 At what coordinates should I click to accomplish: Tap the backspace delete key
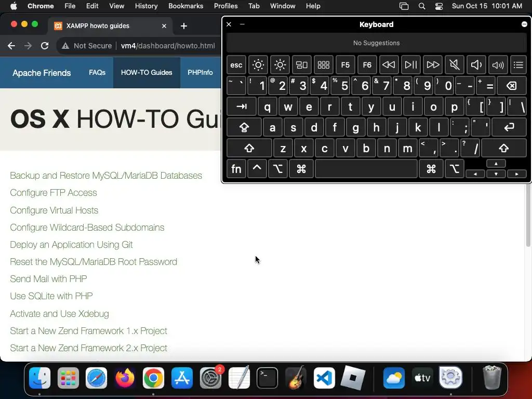coord(512,86)
